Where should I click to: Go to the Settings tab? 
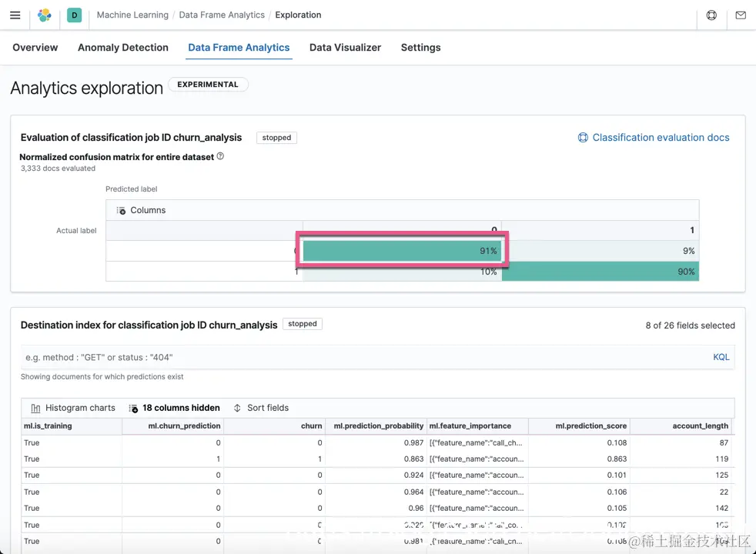point(421,47)
